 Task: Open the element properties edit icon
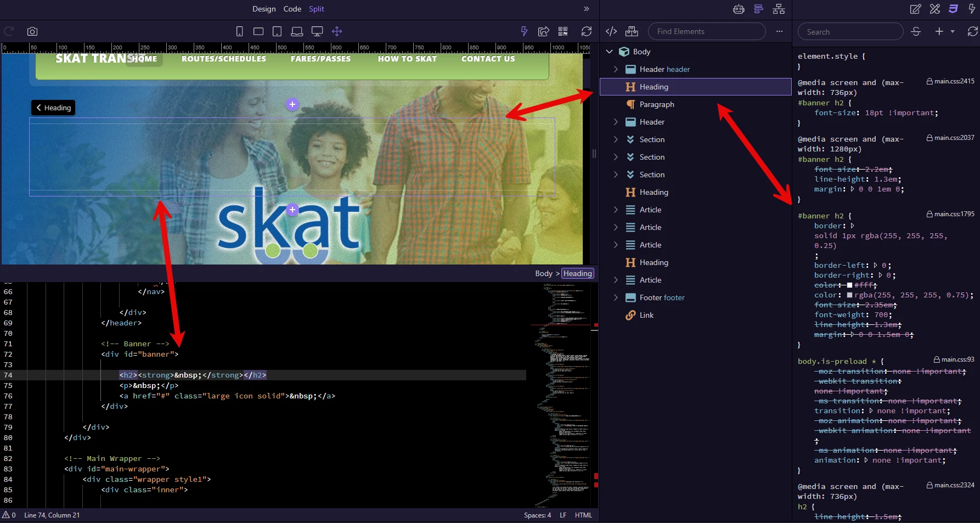916,9
